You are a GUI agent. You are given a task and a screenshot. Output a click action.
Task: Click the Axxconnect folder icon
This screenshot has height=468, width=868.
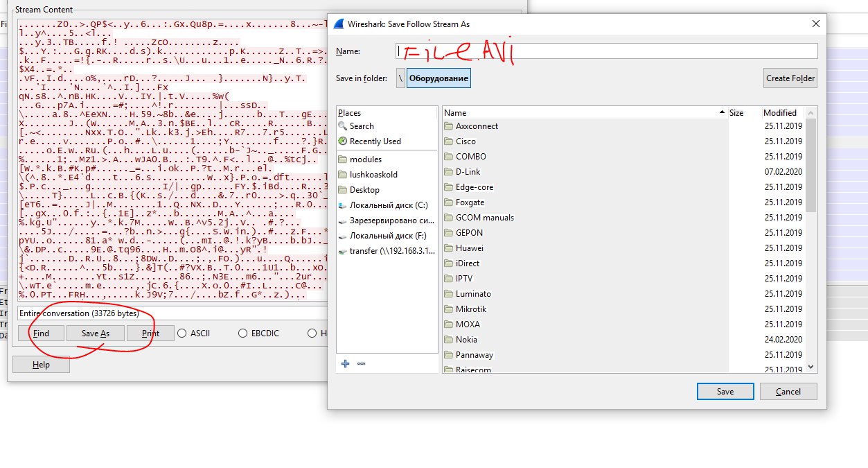(x=448, y=126)
